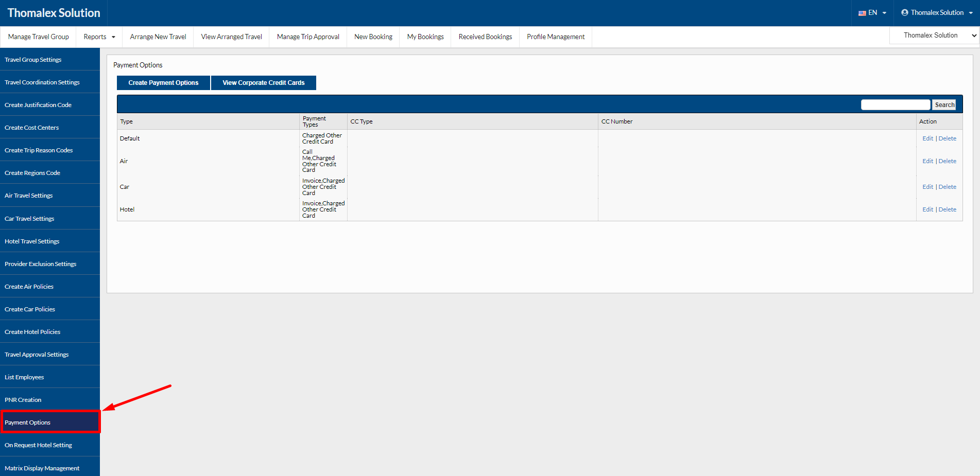Open Arrange New Travel tab
The height and width of the screenshot is (476, 980).
(158, 37)
